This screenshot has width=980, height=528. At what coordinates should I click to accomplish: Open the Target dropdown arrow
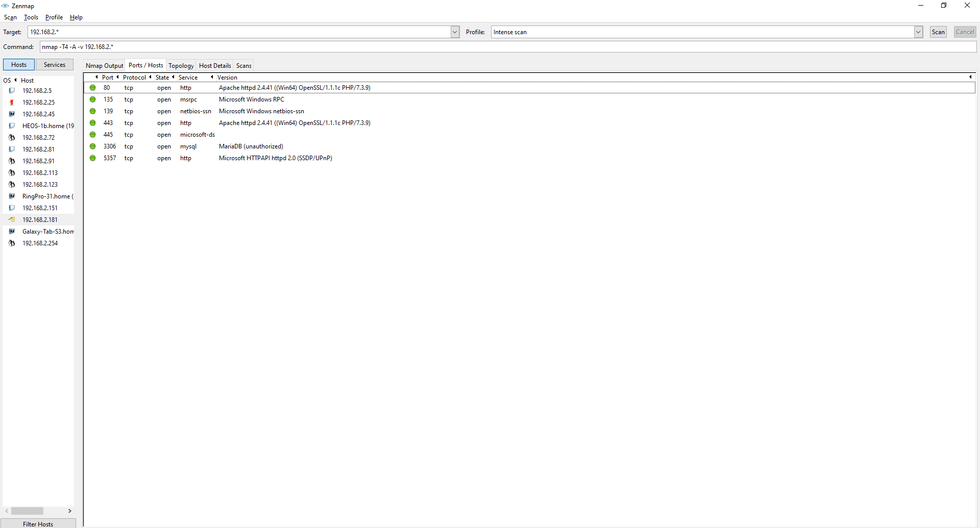click(x=455, y=32)
